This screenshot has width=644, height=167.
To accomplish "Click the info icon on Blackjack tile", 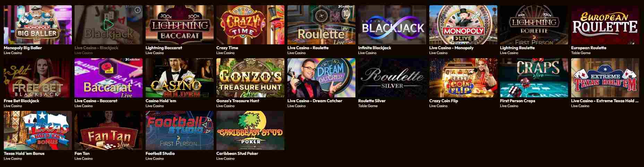I will click(x=138, y=10).
